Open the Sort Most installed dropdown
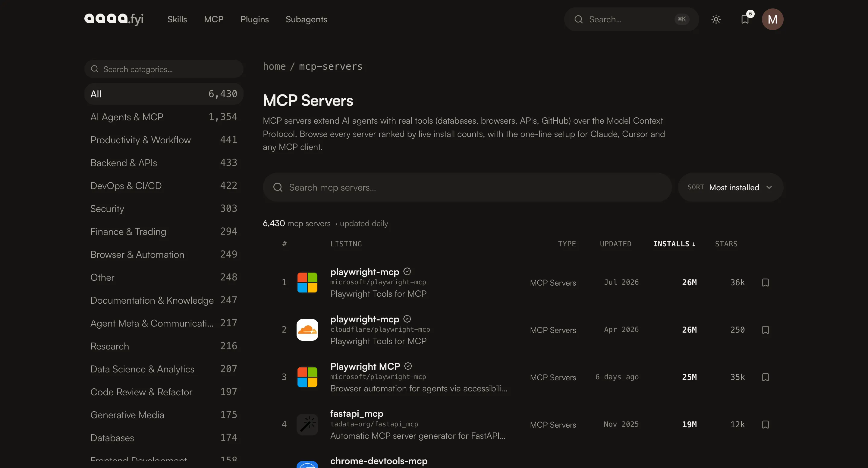The image size is (868, 468). click(x=731, y=187)
